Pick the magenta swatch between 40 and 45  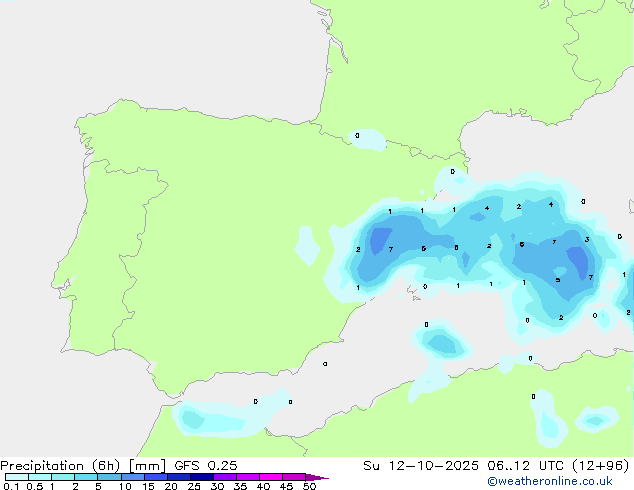click(x=271, y=477)
